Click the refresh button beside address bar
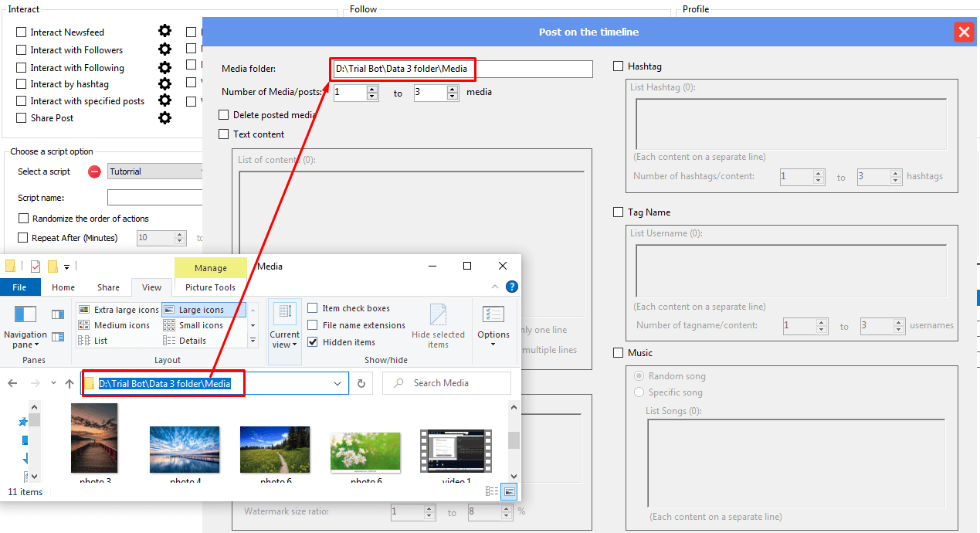This screenshot has height=533, width=980. click(361, 383)
